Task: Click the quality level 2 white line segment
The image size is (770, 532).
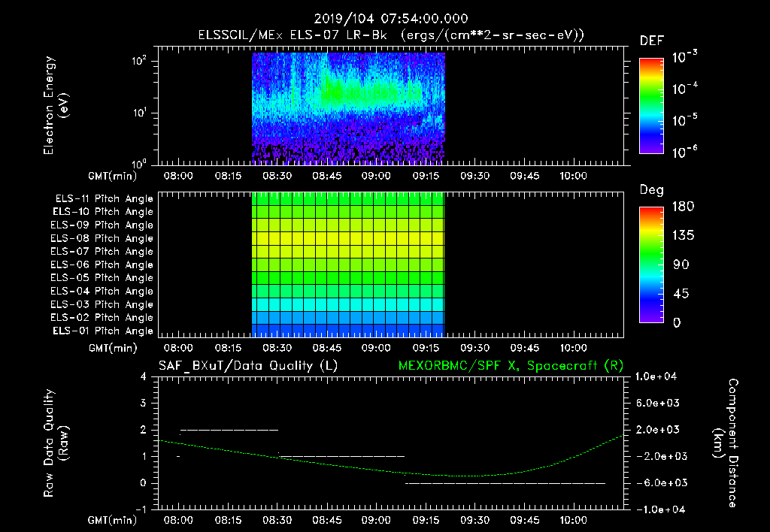Action: click(229, 430)
